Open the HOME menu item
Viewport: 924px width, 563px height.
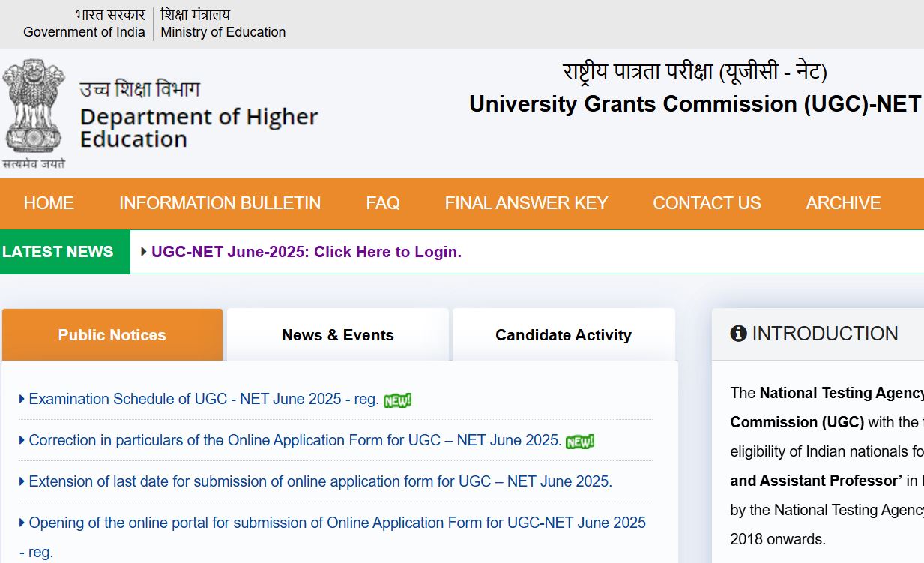pos(49,203)
